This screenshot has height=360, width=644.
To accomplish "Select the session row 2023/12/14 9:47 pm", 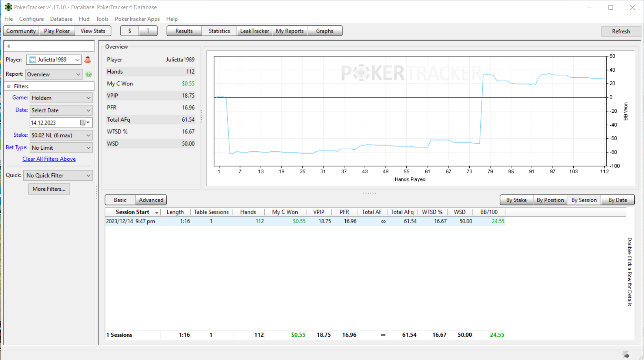I will (x=305, y=221).
